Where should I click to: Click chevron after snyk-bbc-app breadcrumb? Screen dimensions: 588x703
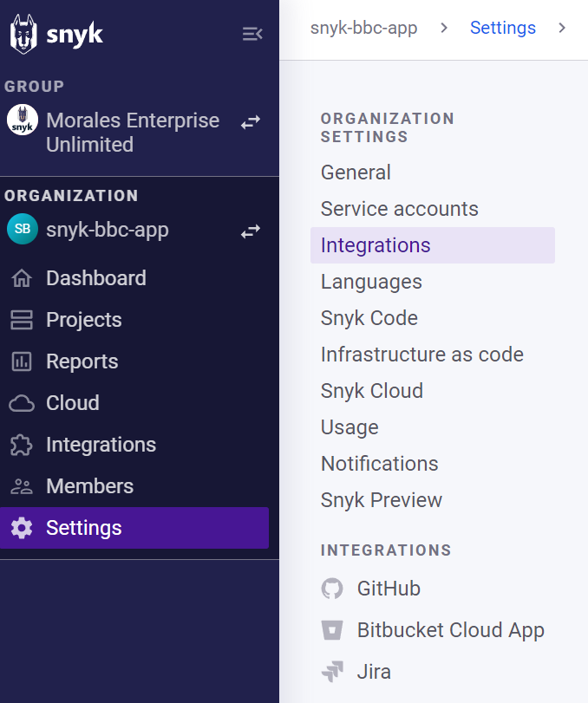tap(444, 28)
